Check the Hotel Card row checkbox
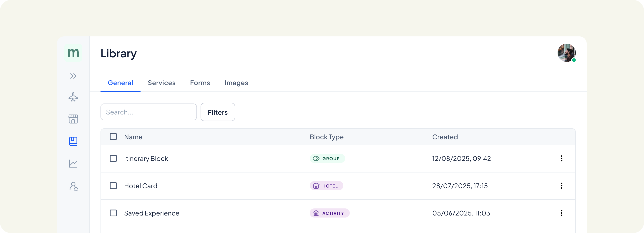The width and height of the screenshot is (644, 233). (113, 186)
